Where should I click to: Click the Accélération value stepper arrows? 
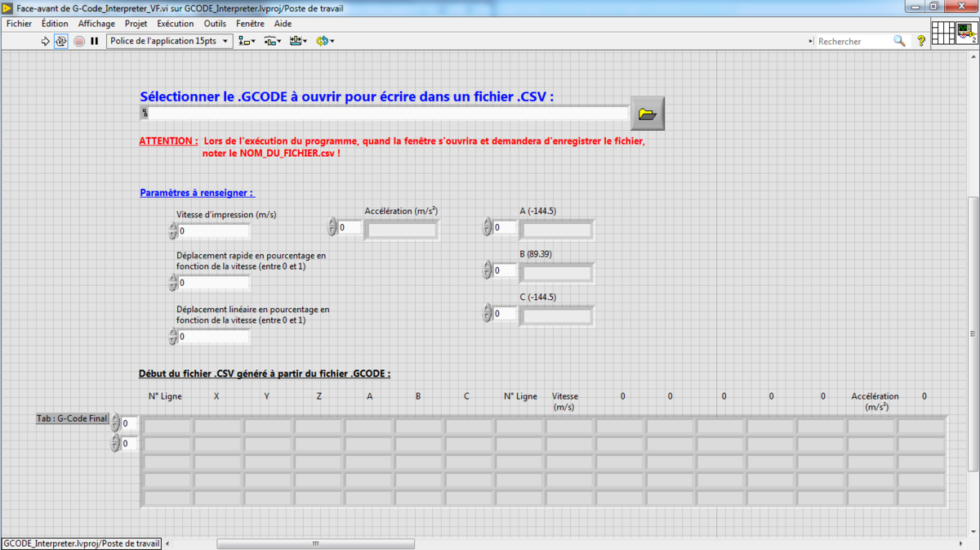click(332, 227)
